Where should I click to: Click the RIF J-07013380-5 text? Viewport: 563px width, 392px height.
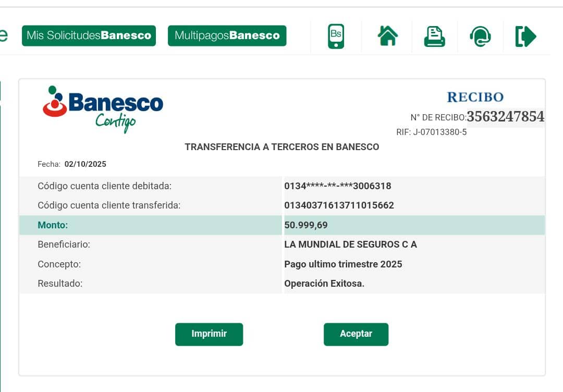pyautogui.click(x=431, y=132)
